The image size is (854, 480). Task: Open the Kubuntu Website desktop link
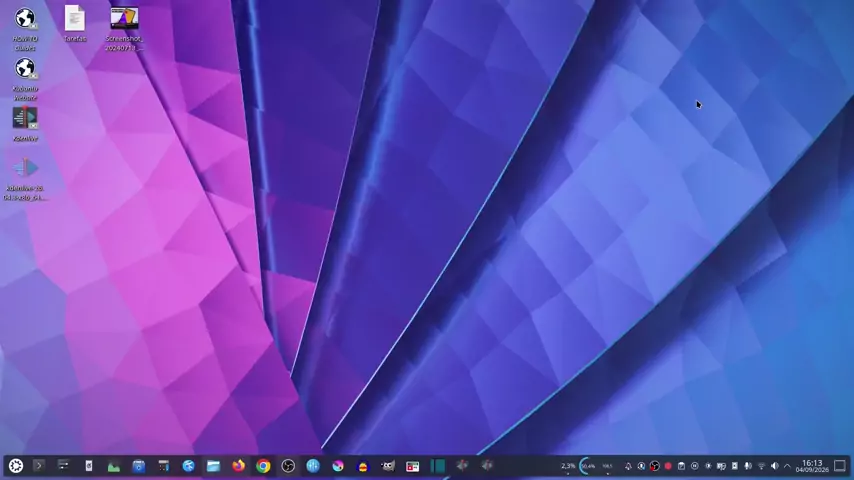coord(25,79)
